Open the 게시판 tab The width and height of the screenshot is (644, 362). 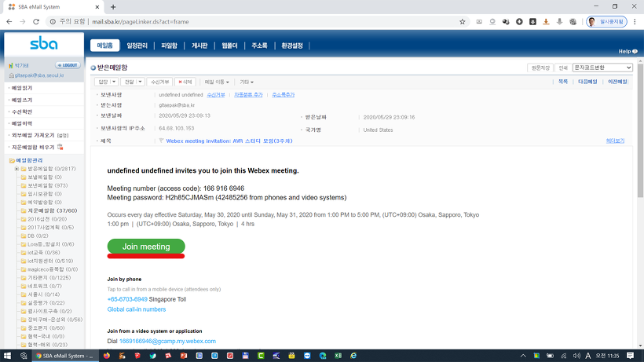pos(199,46)
